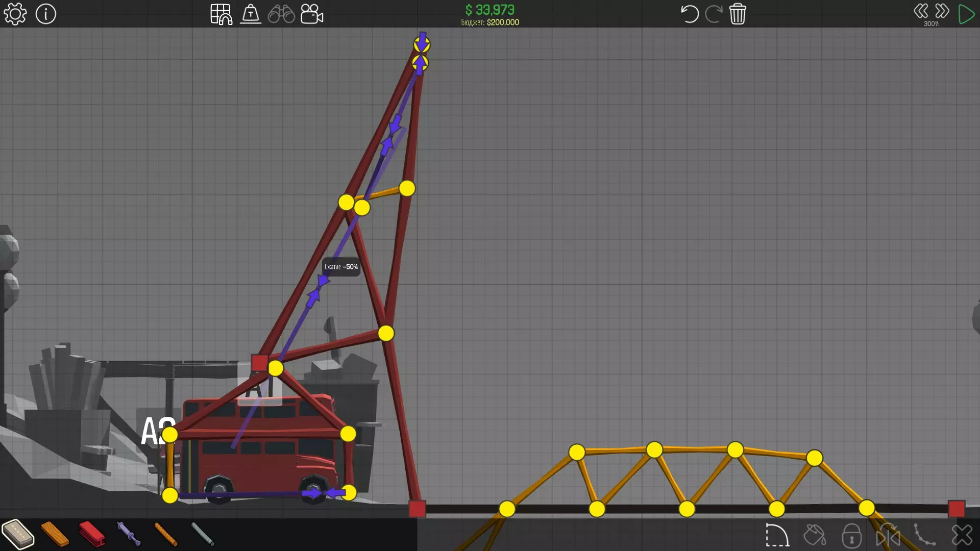Undo the last action
The image size is (980, 551).
coord(689,14)
